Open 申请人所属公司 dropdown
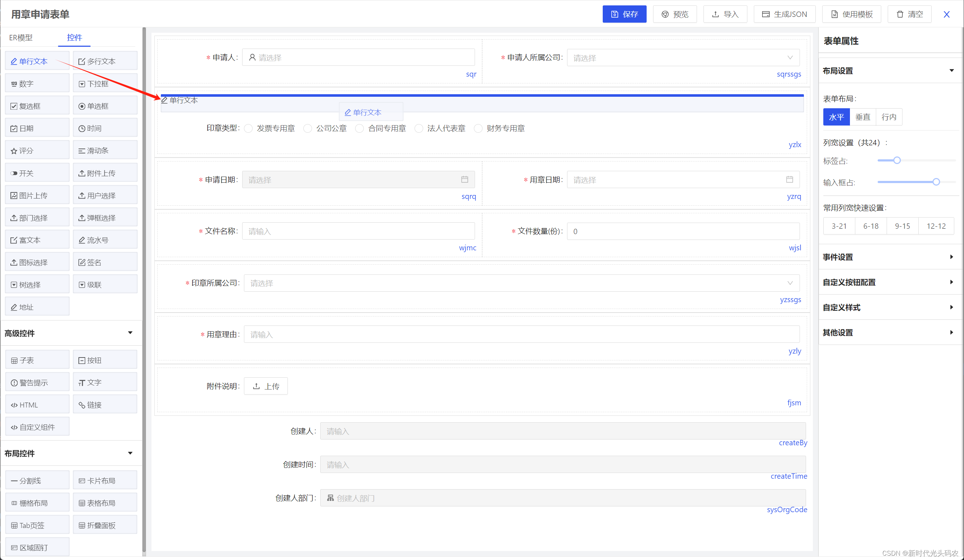The height and width of the screenshot is (560, 964). (x=683, y=58)
